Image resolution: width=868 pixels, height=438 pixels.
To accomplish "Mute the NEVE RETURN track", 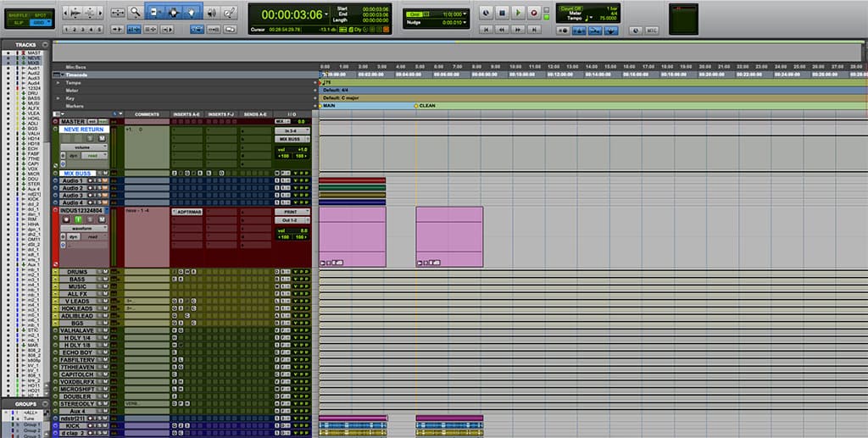I will (x=102, y=138).
